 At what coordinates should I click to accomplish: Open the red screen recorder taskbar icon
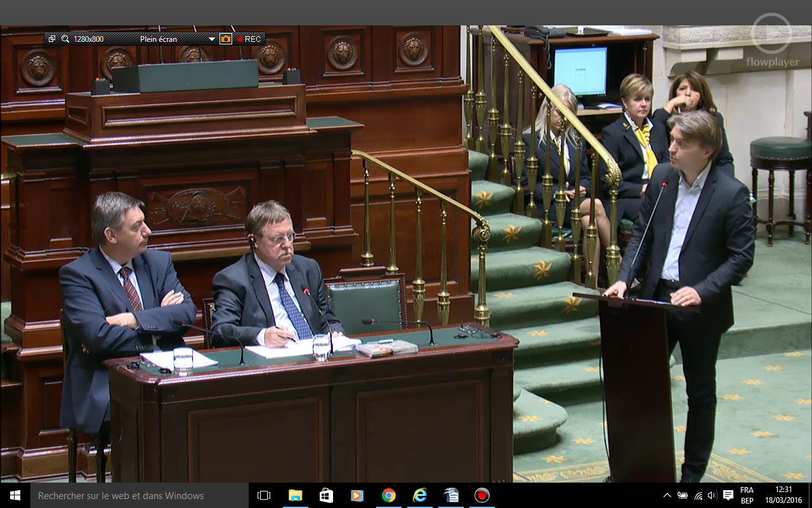(482, 495)
